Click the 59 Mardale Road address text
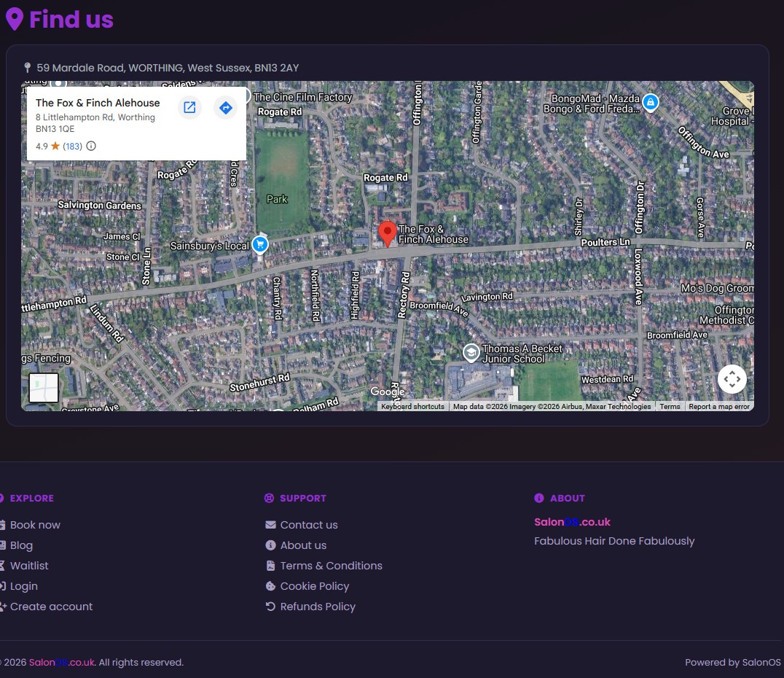This screenshot has height=678, width=784. tap(168, 68)
